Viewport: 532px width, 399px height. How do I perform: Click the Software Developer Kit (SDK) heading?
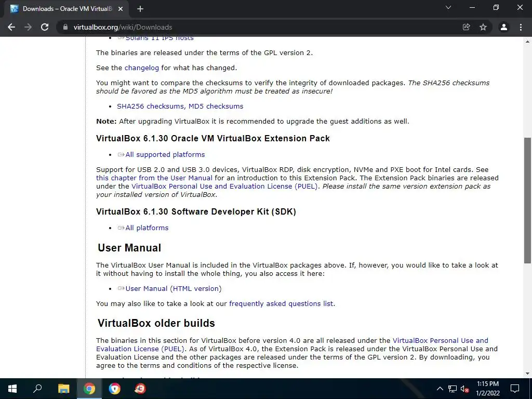[196, 212]
